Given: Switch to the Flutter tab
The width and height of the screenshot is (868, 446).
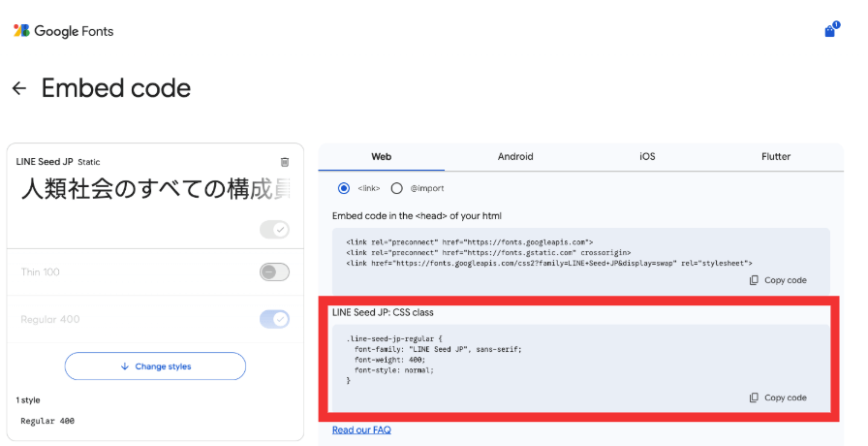Looking at the screenshot, I should tap(776, 156).
